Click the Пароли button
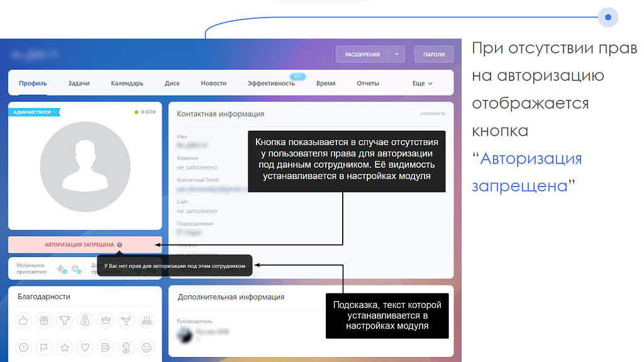Viewport: 644px width, 362px height. tap(433, 54)
